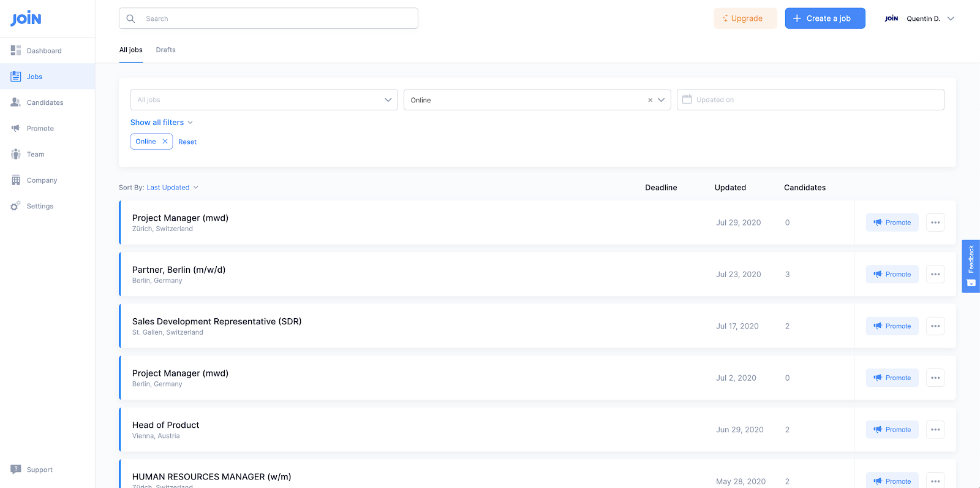Open the Zürich Project Manager (mwd) job
Screen dimensions: 980x488
coord(180,218)
